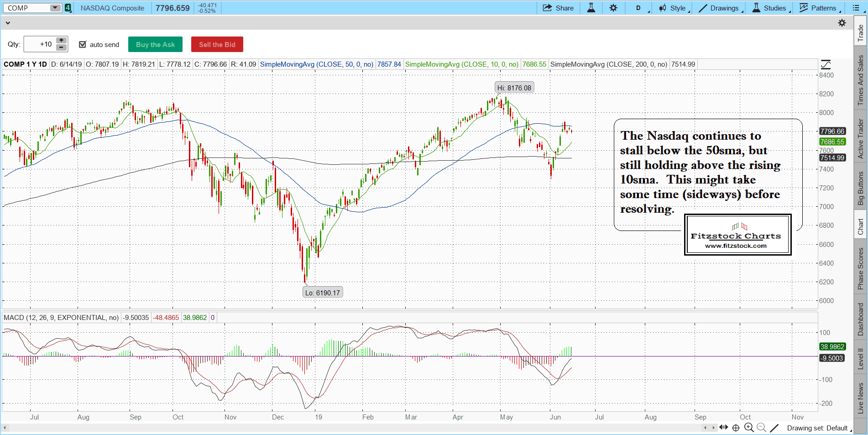This screenshot has height=435, width=868.
Task: Click the green clipboard link icon numbered 4
Action: point(68,8)
